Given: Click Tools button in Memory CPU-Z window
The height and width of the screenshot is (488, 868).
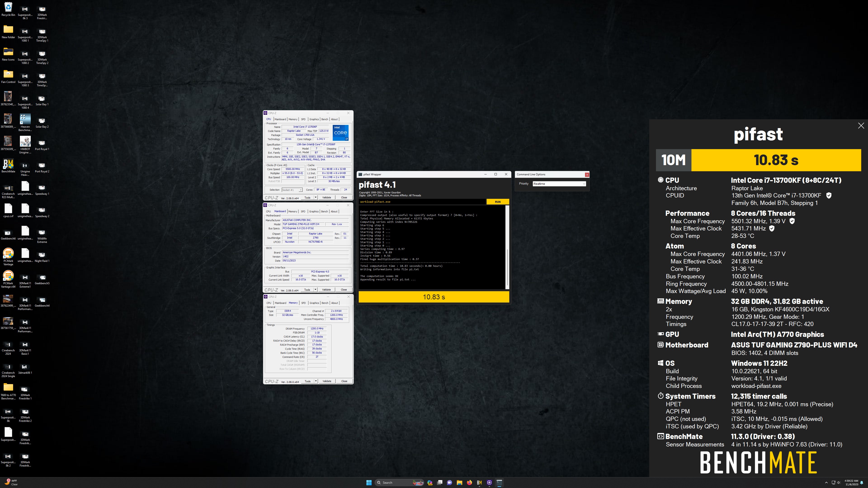Looking at the screenshot, I should coord(307,381).
